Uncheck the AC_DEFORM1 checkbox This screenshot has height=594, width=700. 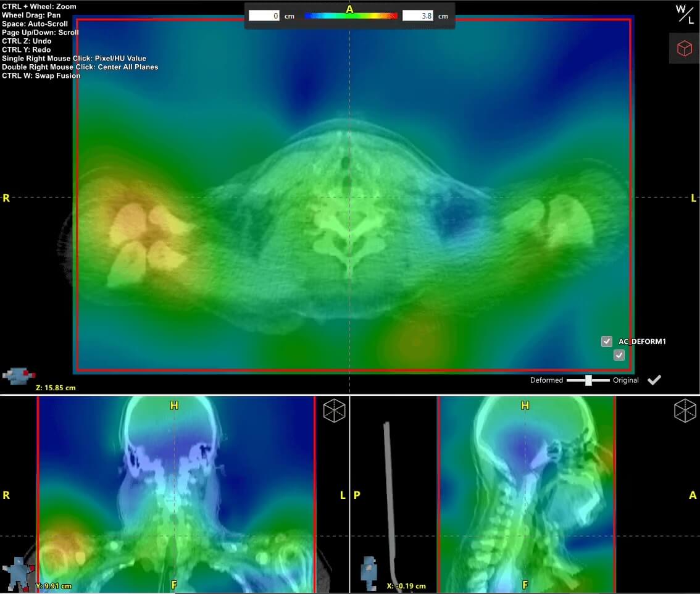[x=607, y=341]
